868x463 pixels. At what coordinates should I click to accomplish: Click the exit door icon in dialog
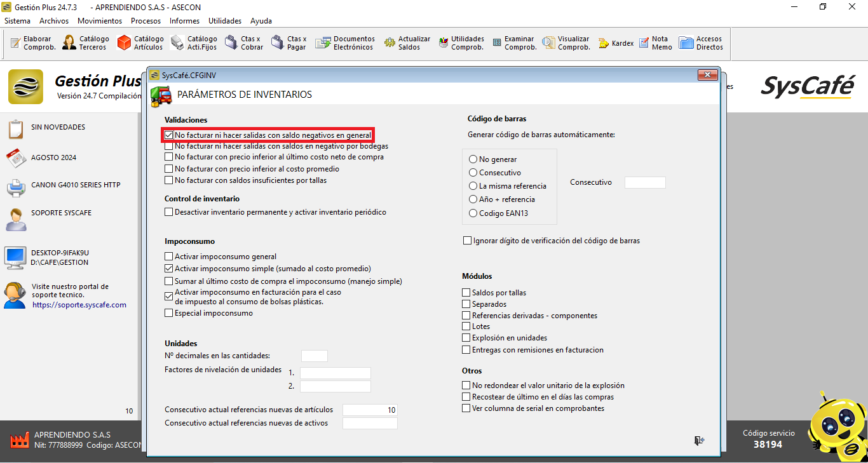(699, 441)
